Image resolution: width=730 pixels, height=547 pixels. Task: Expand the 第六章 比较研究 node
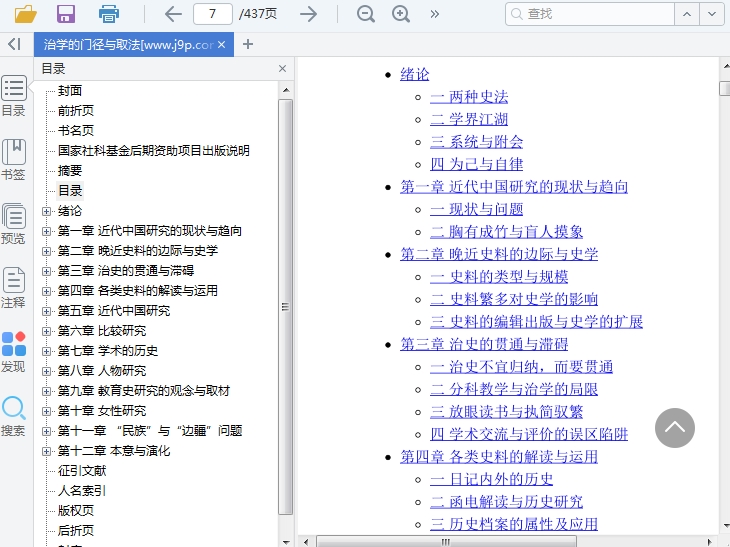pos(46,331)
